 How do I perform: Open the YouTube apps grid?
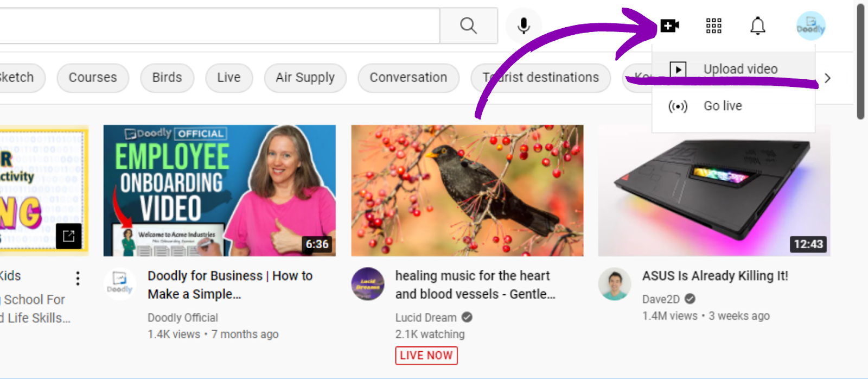click(713, 26)
